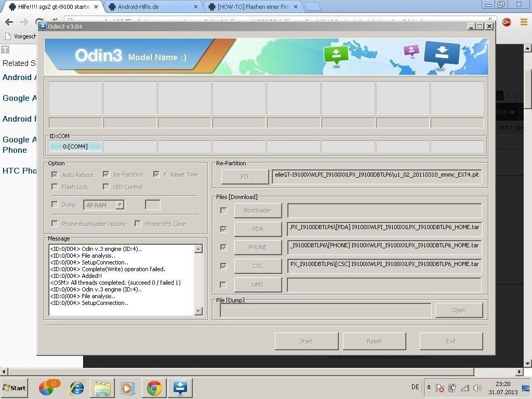Check the Dump option
The width and height of the screenshot is (532, 399).
(54, 204)
